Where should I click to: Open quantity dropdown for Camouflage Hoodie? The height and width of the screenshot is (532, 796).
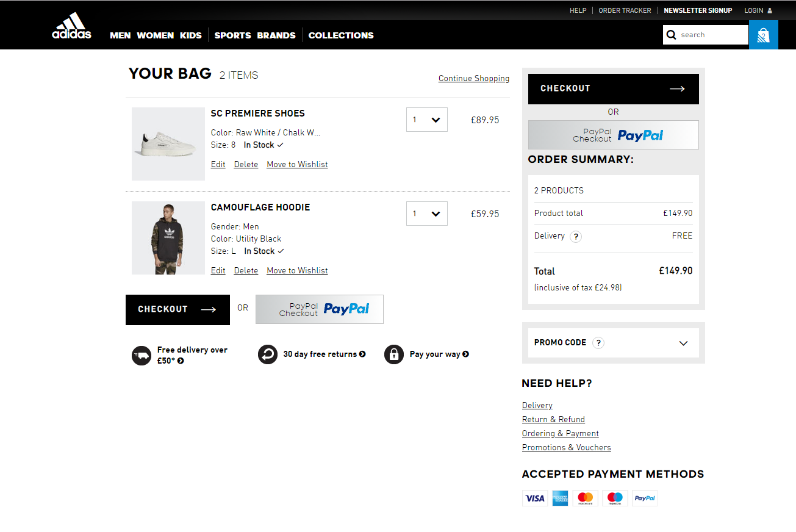pos(427,214)
